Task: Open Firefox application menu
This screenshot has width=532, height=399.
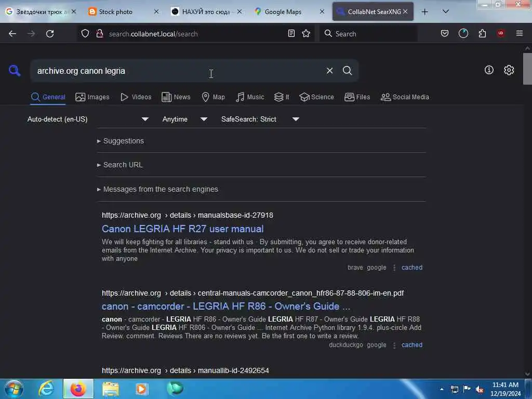Action: [520, 33]
